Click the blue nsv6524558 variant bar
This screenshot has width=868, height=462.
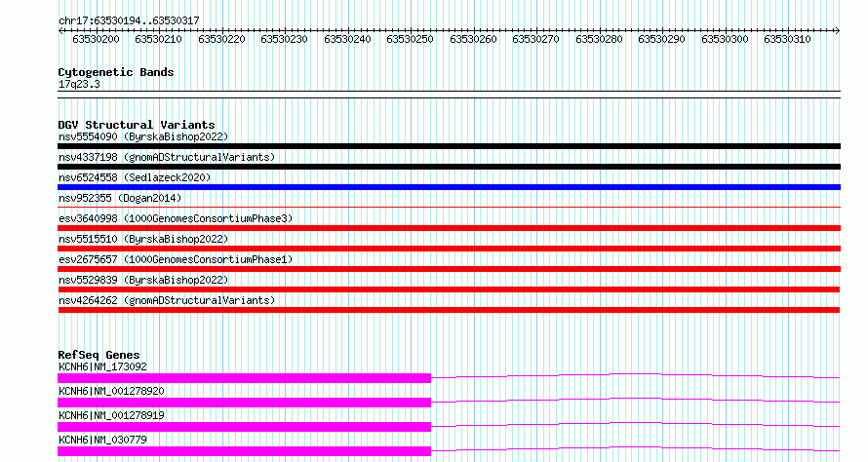point(449,187)
